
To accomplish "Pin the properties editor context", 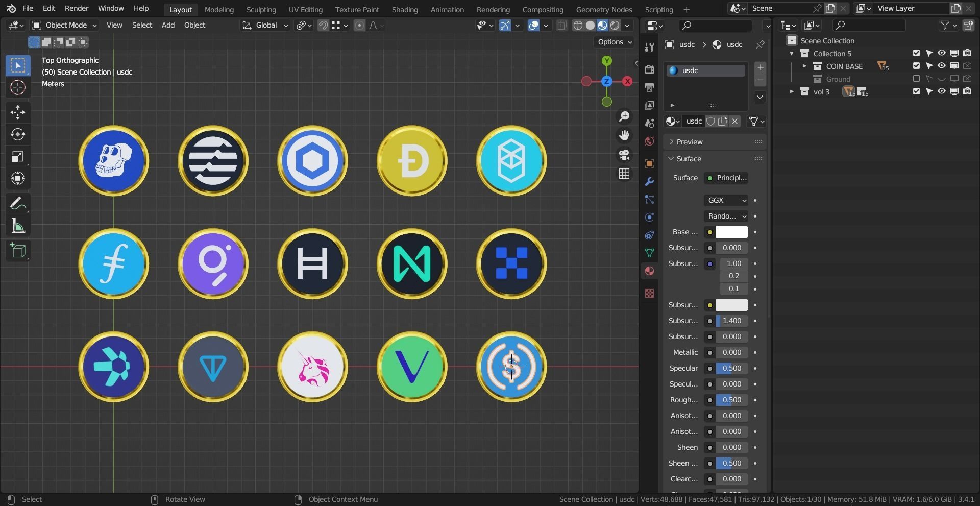I will (x=760, y=44).
